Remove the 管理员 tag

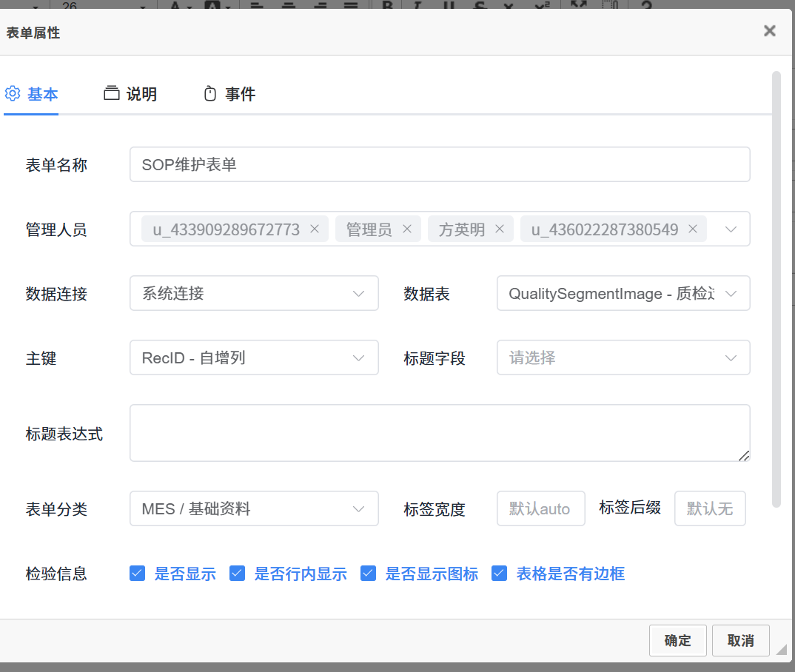(x=406, y=229)
